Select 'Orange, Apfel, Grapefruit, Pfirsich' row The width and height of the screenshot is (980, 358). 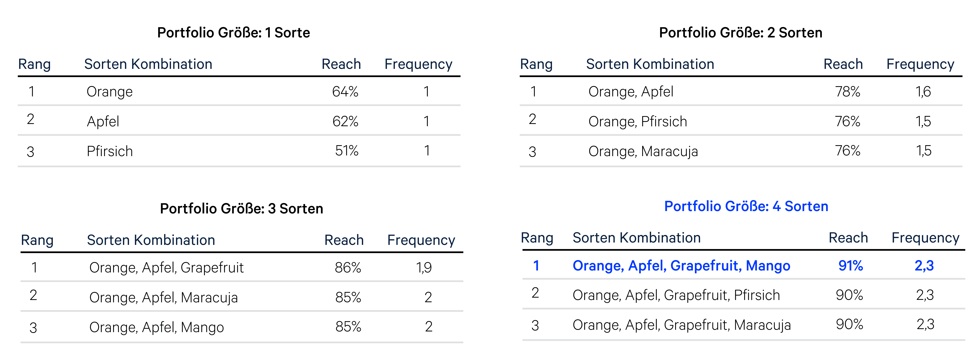tap(744, 294)
